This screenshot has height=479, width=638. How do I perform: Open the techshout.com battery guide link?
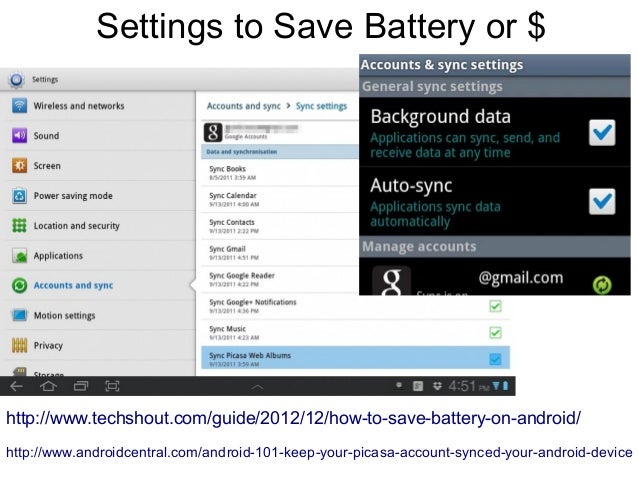[x=294, y=418]
